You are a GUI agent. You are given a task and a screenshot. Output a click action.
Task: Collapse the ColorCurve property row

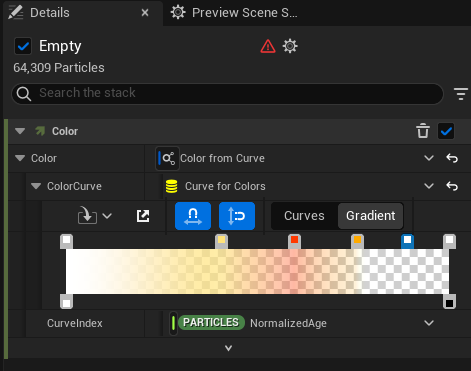click(x=36, y=186)
